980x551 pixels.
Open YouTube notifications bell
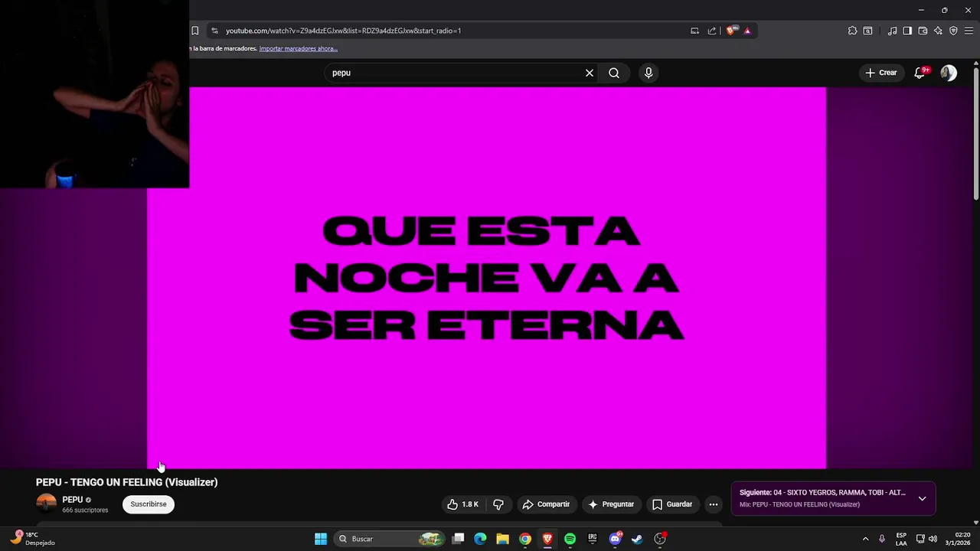920,73
